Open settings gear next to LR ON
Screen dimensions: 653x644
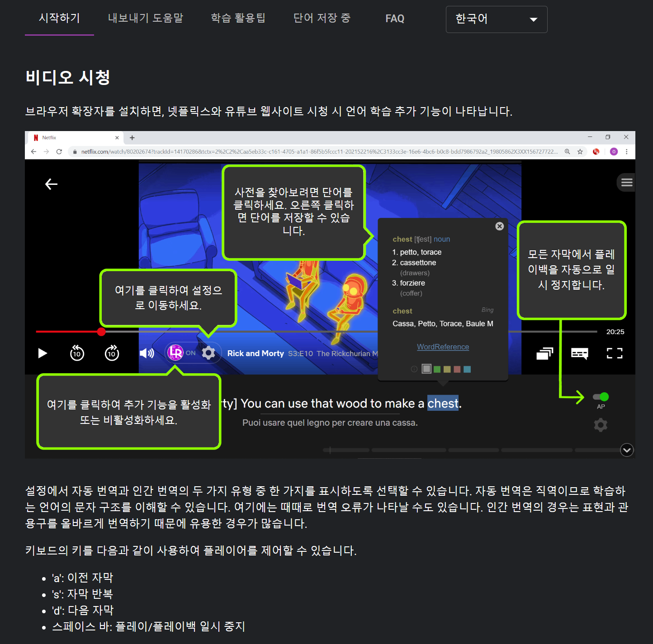click(208, 353)
